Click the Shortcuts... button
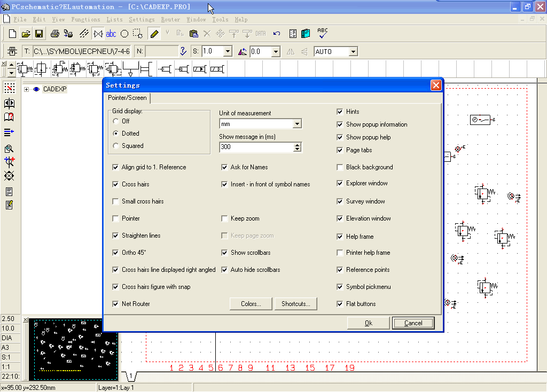Screen dimensions: 547x392 point(296,304)
